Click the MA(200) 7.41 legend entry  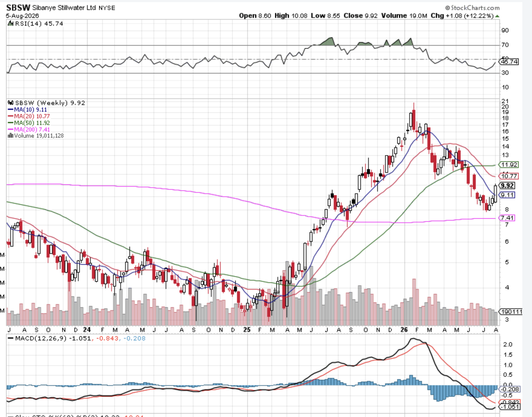coord(32,130)
